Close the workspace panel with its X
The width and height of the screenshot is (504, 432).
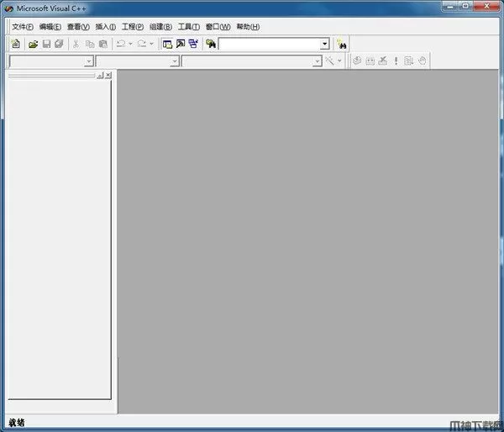pos(108,76)
